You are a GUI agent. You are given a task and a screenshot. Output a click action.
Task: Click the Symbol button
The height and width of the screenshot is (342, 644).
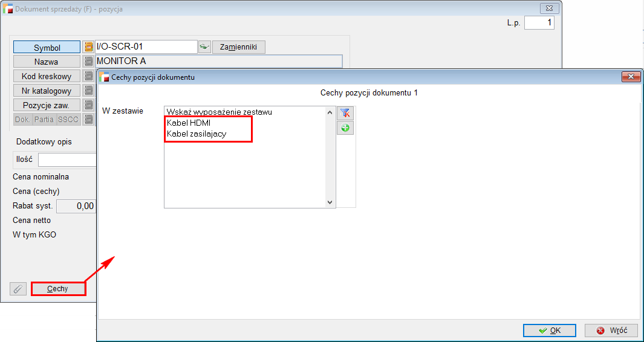click(47, 48)
